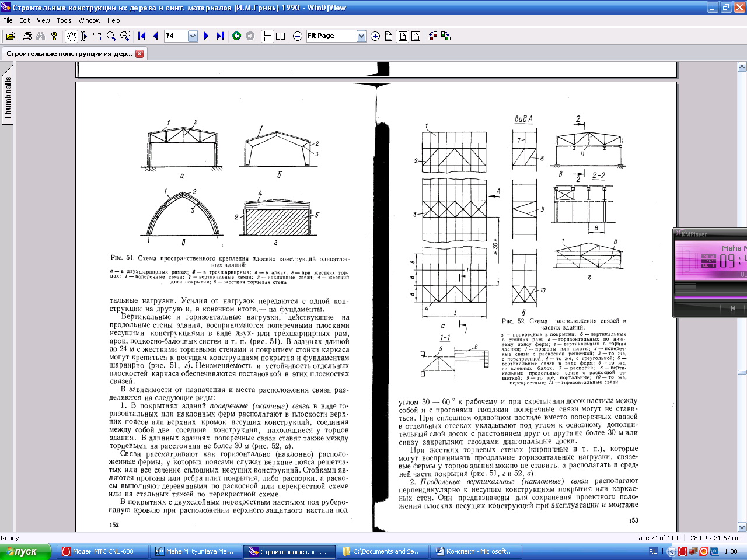Select the magnifying glass tool
The width and height of the screenshot is (747, 560).
coord(111,36)
